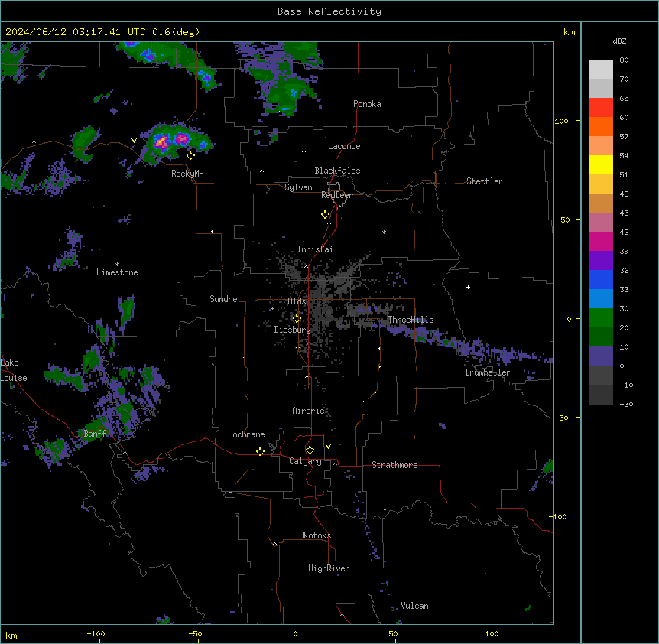Select the Limestone label

(117, 272)
